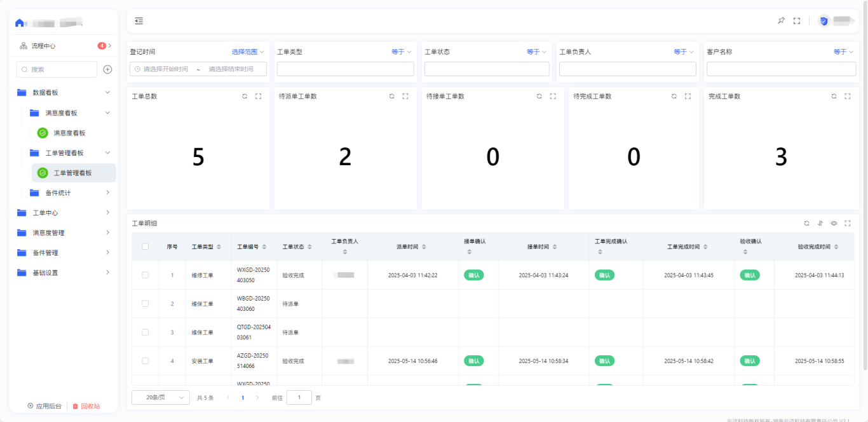Maximize the 待派单工单数 card

[405, 96]
